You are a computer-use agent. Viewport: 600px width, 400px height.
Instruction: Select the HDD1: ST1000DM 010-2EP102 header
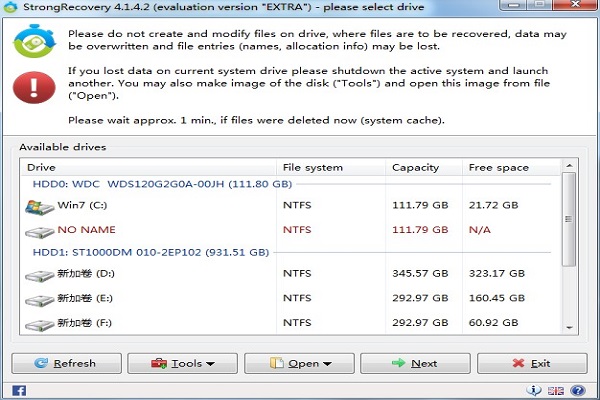tap(151, 253)
